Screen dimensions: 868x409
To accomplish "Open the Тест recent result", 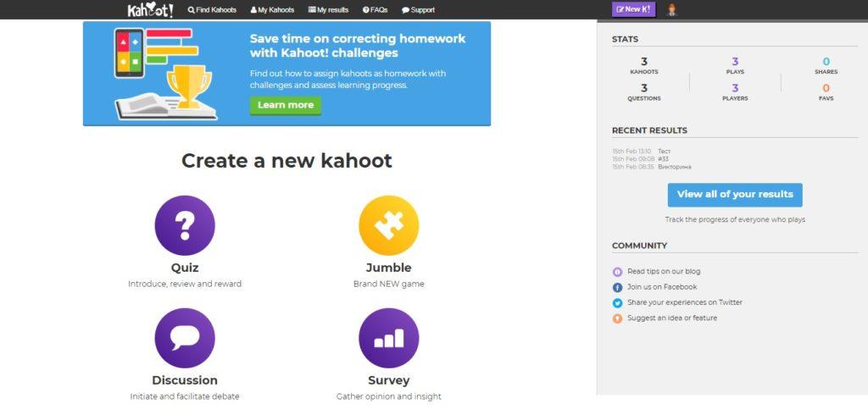I will pos(665,151).
